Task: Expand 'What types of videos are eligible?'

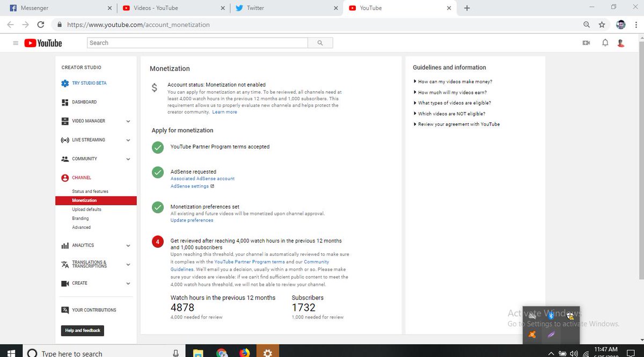Action: coord(452,103)
